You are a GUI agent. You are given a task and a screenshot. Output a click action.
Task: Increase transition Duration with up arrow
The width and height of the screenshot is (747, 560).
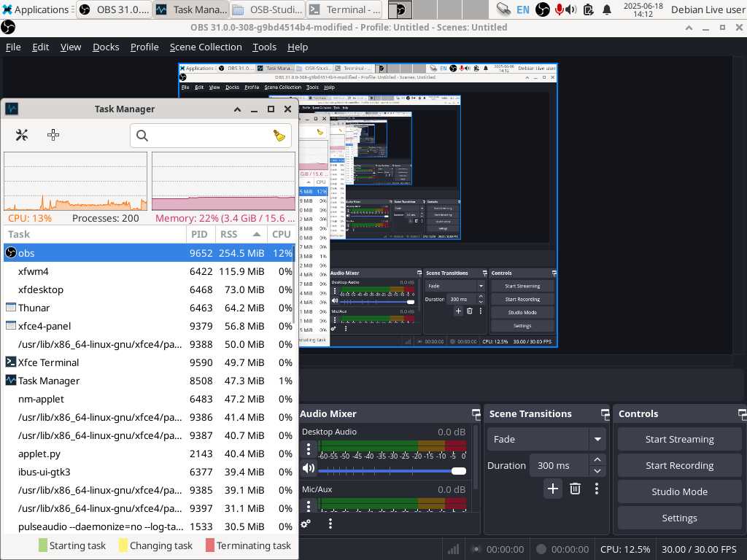(x=597, y=459)
